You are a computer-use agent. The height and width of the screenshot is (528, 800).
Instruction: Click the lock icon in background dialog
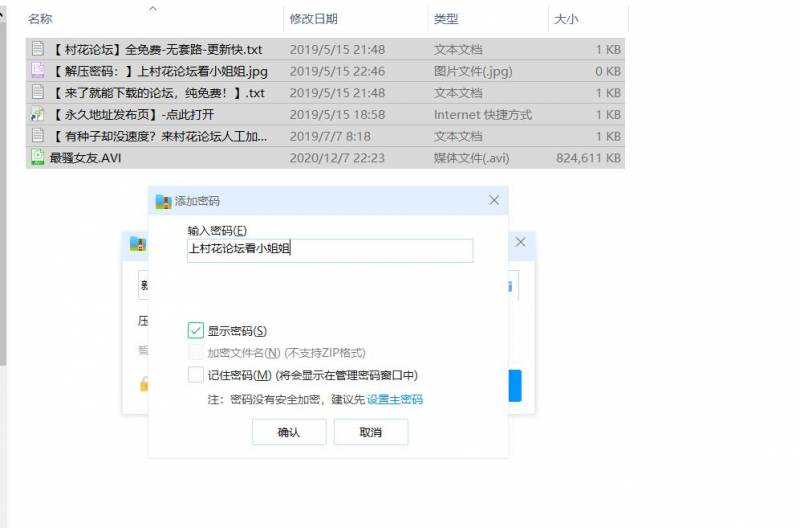[144, 384]
